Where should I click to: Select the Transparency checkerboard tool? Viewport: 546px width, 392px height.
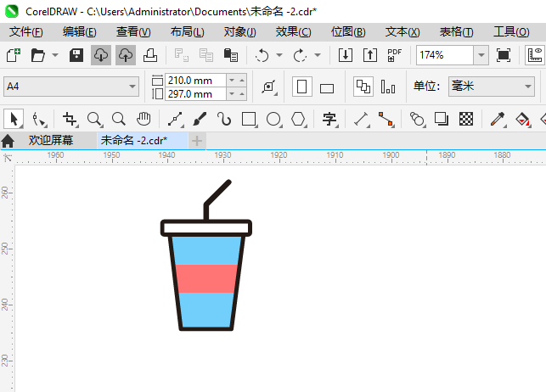[x=466, y=119]
